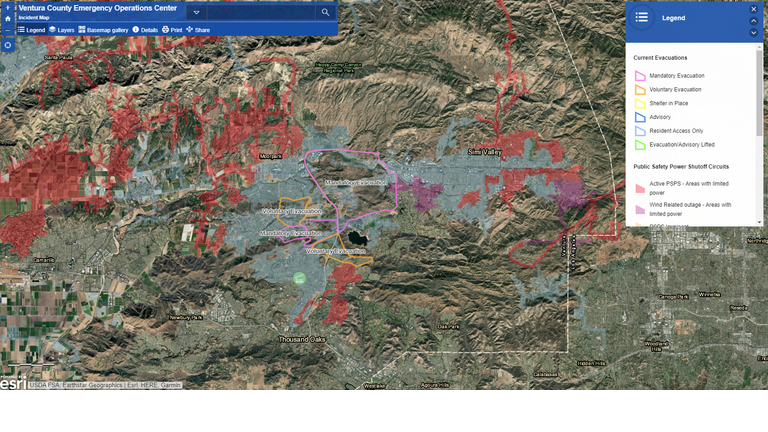Share the map
Screen dimensions: 768x432
(x=198, y=30)
